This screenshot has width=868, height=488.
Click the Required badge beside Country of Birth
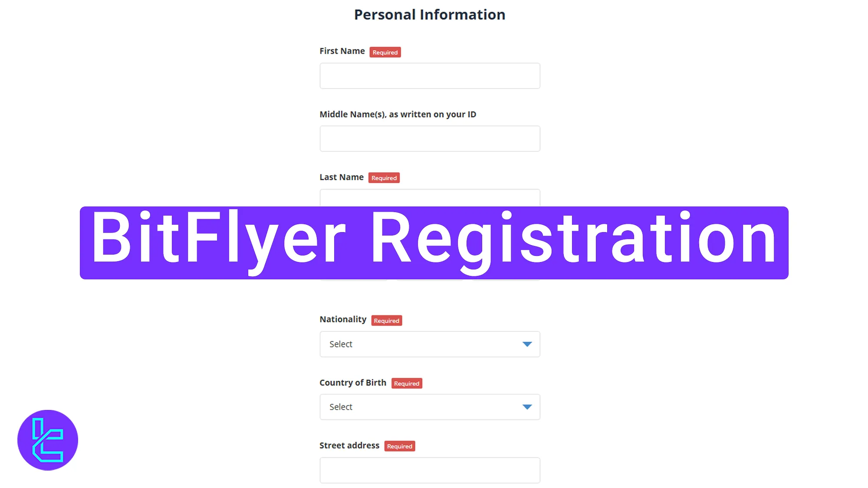click(407, 383)
